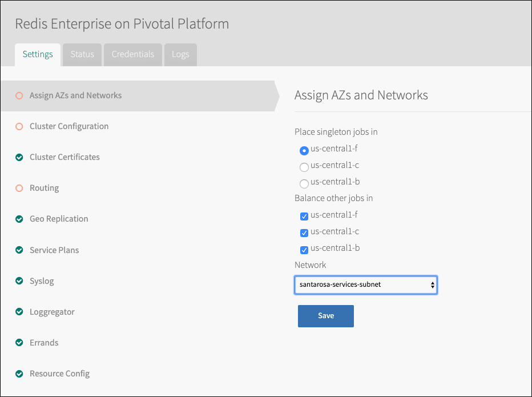Navigate to Resource Config section
Screen dimensions: 532x397
[x=59, y=374]
